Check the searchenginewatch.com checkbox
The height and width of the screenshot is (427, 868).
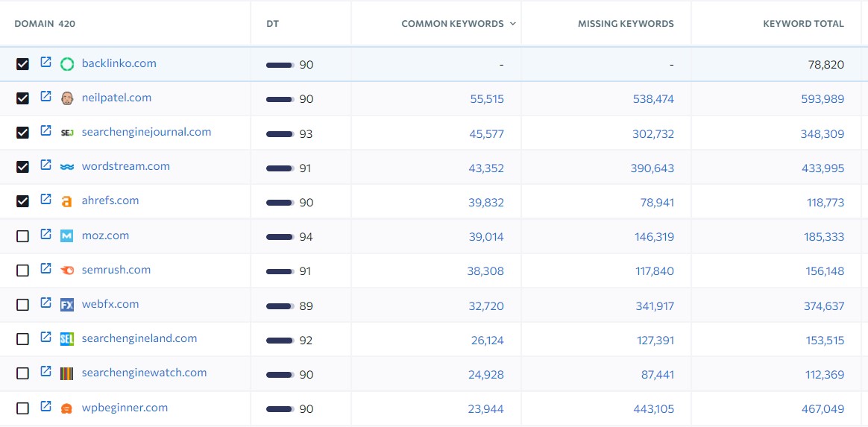(22, 374)
